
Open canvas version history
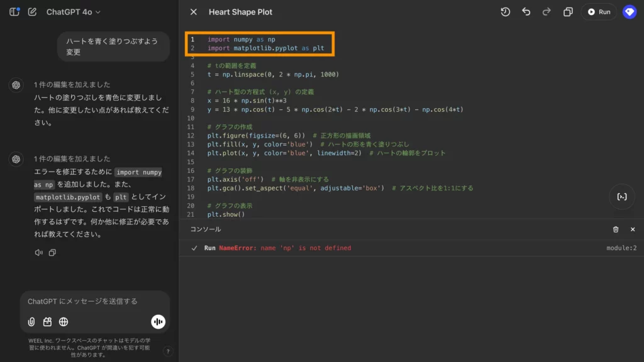pyautogui.click(x=505, y=12)
